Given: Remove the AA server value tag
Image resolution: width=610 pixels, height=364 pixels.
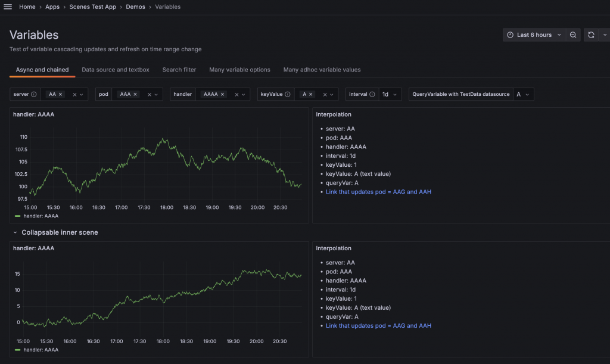Looking at the screenshot, I should (61, 94).
